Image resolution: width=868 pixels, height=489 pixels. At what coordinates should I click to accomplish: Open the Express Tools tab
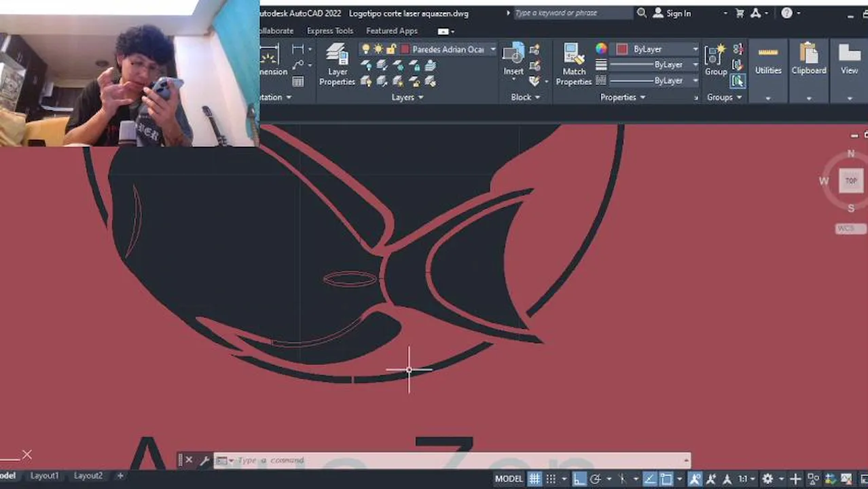click(330, 31)
